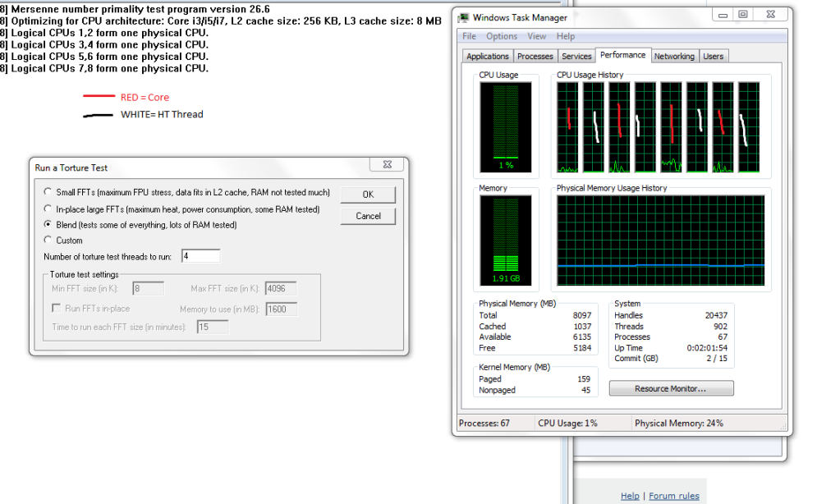Screen dimensions: 840x504
Task: Click the Free memory value 5184
Action: click(x=582, y=347)
